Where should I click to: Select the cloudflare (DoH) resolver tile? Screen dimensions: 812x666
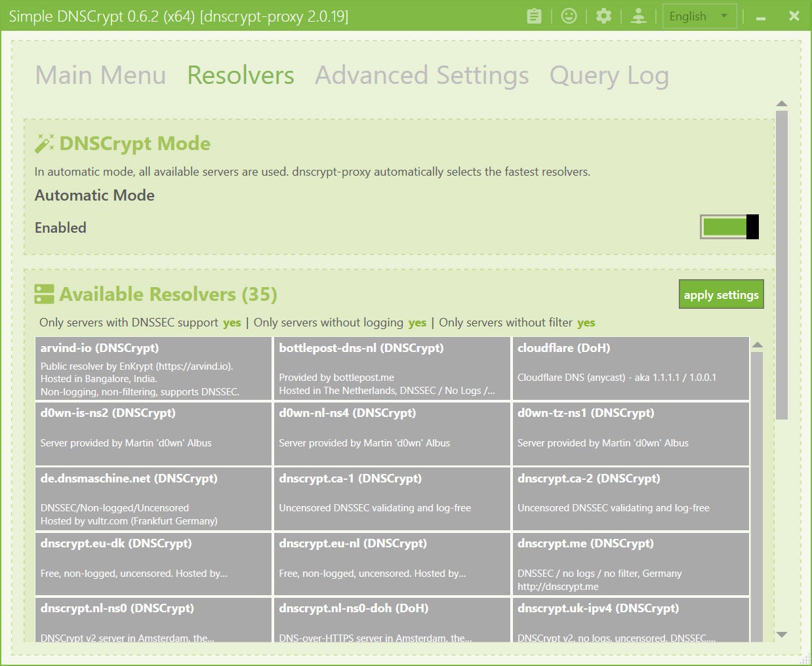pos(630,368)
